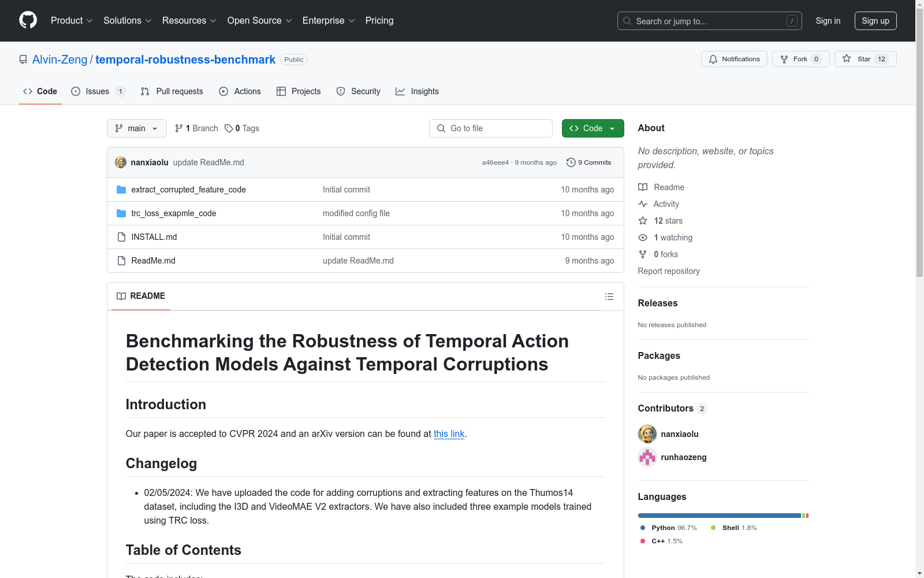Open extract_corrupted_feature_code folder icon
924x578 pixels.
121,190
